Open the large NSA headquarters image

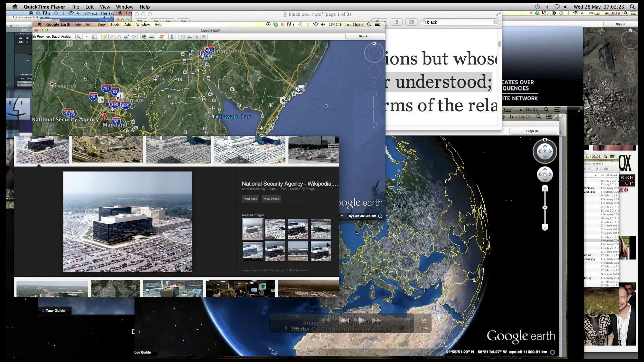tap(127, 222)
